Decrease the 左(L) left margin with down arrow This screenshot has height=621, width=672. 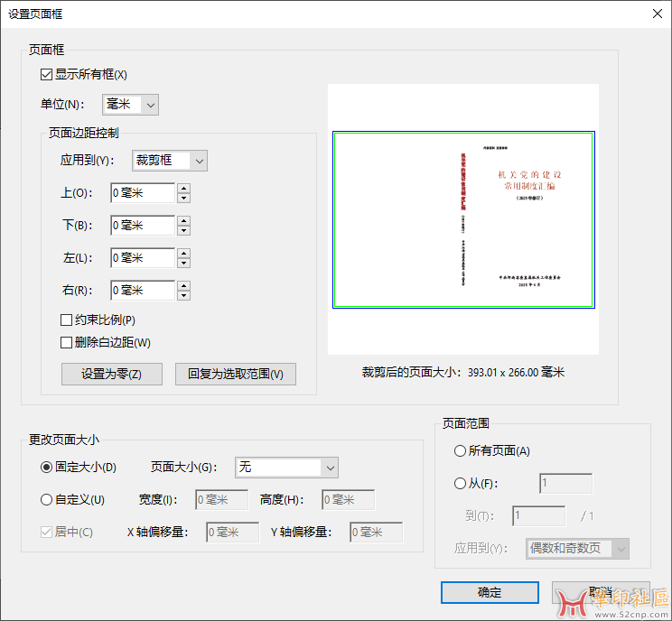[183, 263]
